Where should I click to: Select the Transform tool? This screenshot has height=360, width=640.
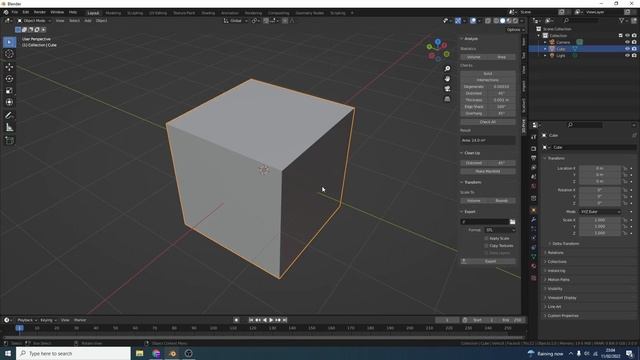(9, 102)
